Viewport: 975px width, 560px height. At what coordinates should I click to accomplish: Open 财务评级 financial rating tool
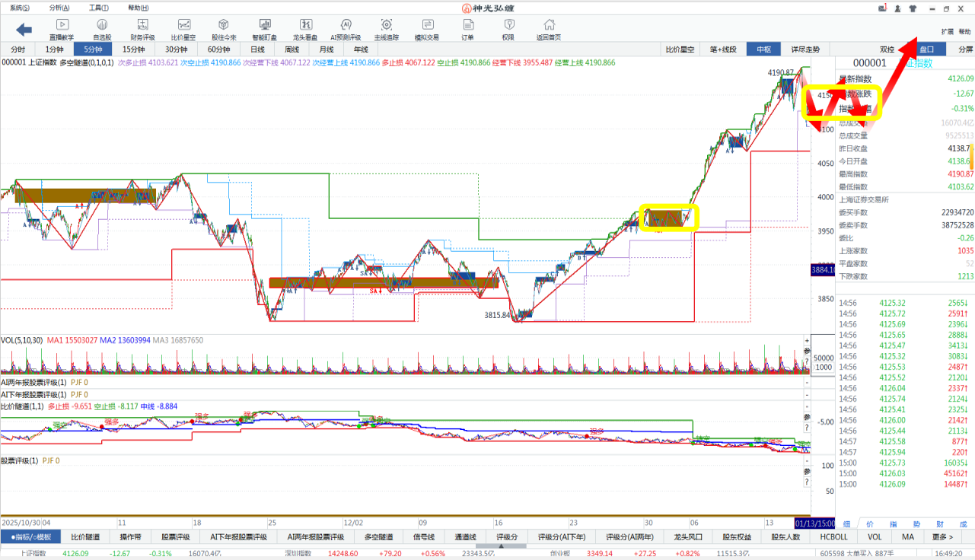(x=142, y=29)
